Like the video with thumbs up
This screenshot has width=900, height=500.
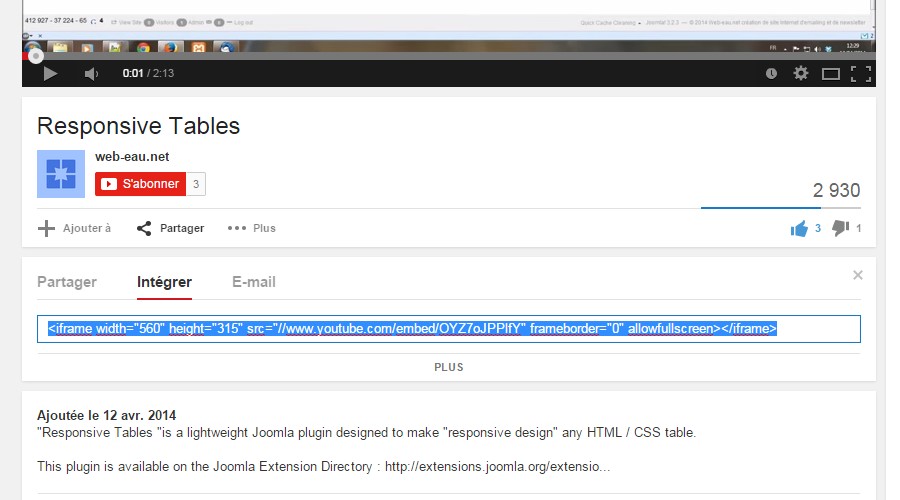click(798, 228)
